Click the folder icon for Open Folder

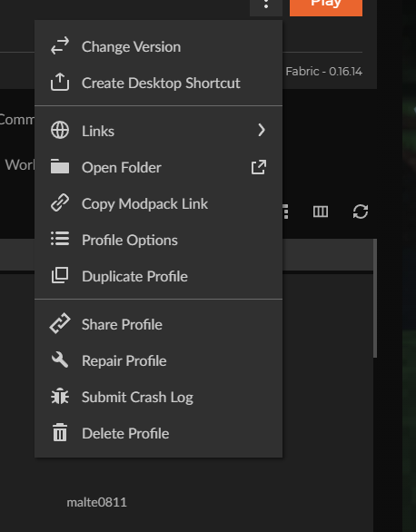[60, 166]
